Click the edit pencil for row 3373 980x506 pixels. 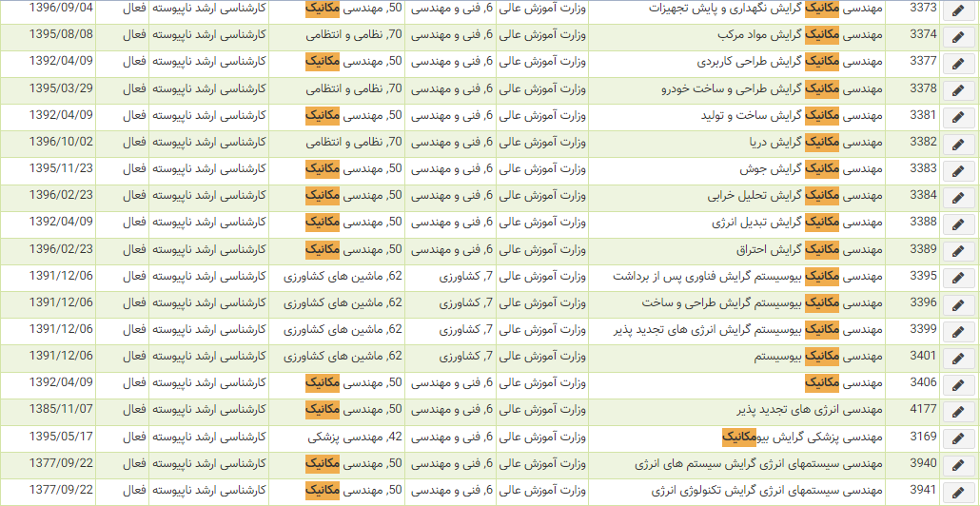point(958,10)
